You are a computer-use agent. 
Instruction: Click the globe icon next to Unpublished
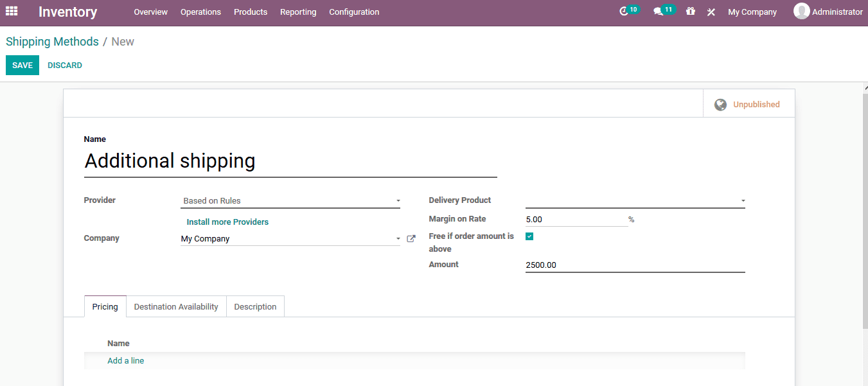click(720, 104)
